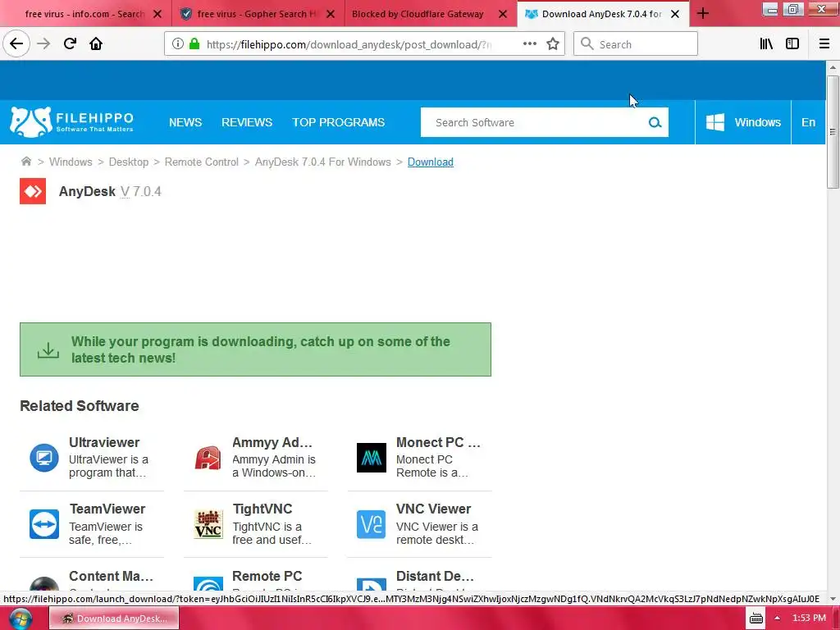Reload the current page
Image resolution: width=840 pixels, height=630 pixels.
(70, 44)
